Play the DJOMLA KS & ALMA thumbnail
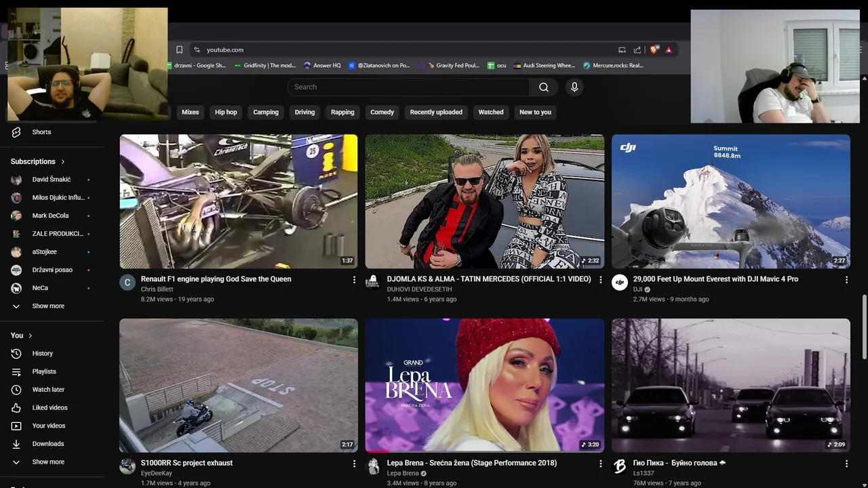The width and height of the screenshot is (868, 488). tap(484, 201)
